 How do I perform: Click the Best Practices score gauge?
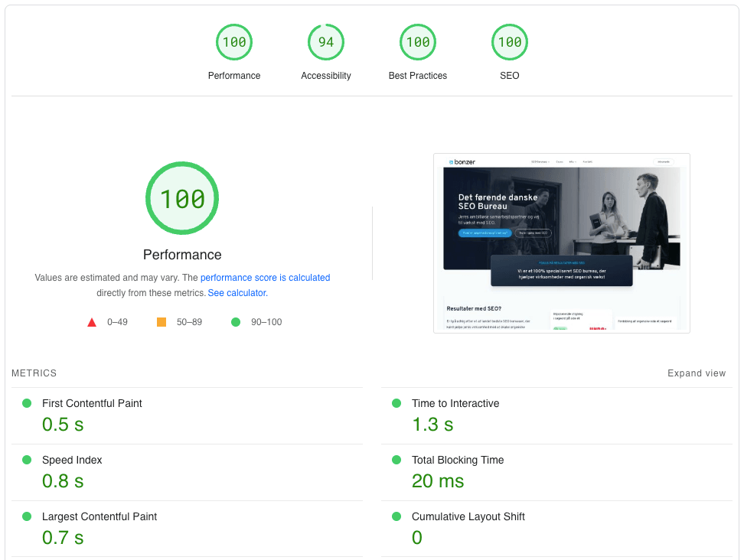[x=418, y=43]
